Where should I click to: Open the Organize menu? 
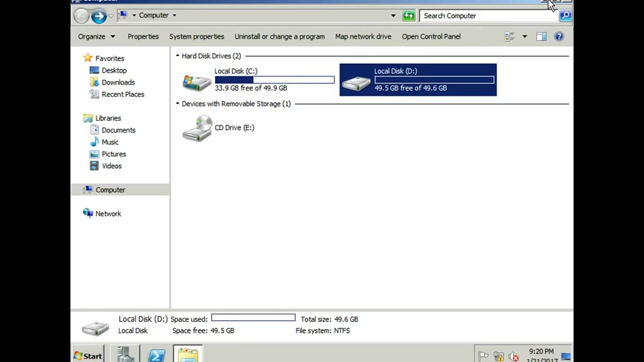(x=96, y=36)
